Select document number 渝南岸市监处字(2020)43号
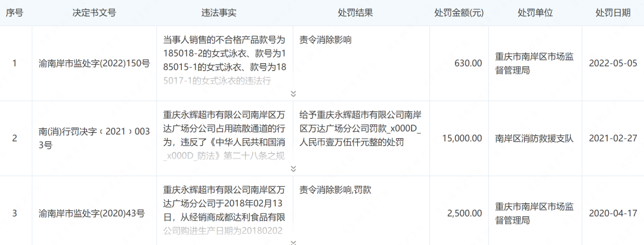Image resolution: width=644 pixels, height=245 pixels. (92, 213)
